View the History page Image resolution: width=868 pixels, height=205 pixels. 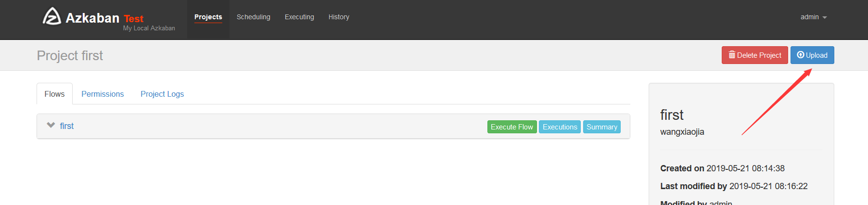tap(339, 17)
